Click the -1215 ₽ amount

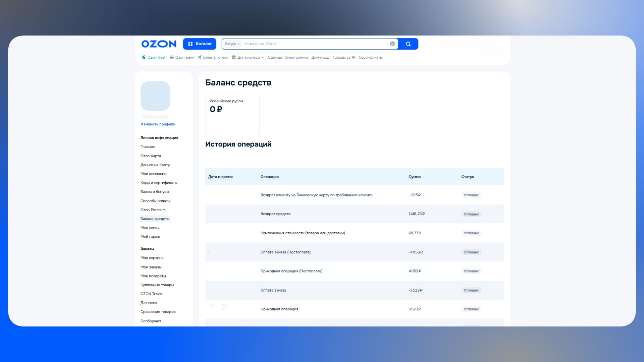pos(415,195)
